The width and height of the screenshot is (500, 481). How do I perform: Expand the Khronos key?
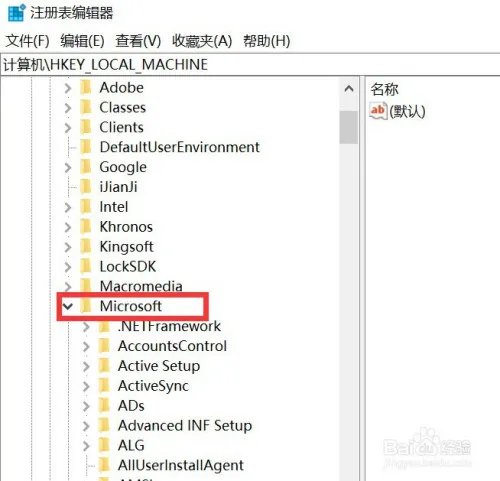pos(68,227)
